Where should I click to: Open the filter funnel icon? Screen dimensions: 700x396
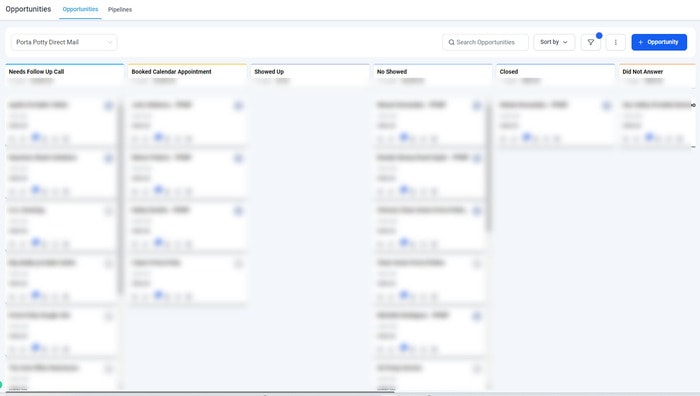point(591,42)
